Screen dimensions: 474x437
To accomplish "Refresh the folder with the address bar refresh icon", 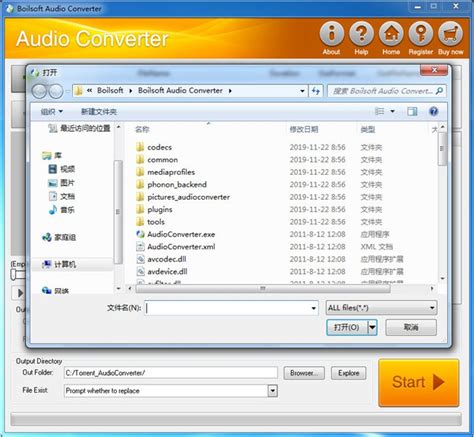I will point(316,91).
